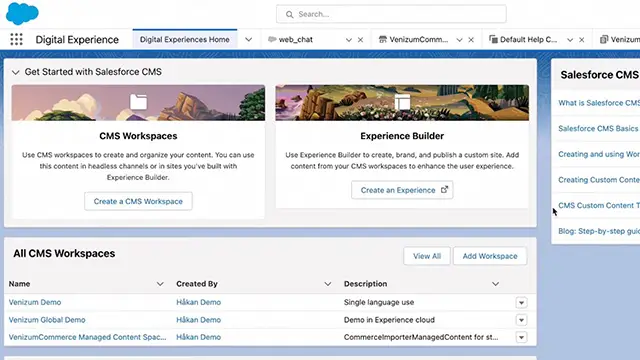Click the VenizumComm tab store icon
The height and width of the screenshot is (360, 640).
pyautogui.click(x=382, y=39)
